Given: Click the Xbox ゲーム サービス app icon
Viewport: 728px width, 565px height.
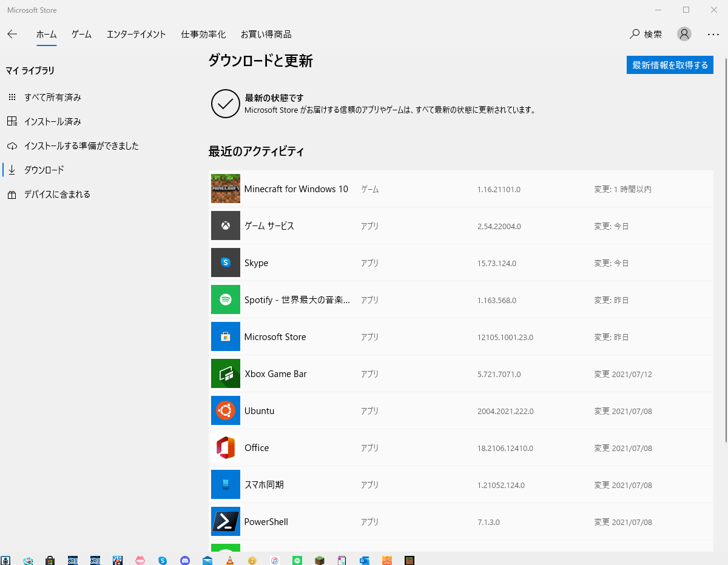Looking at the screenshot, I should pos(226,226).
